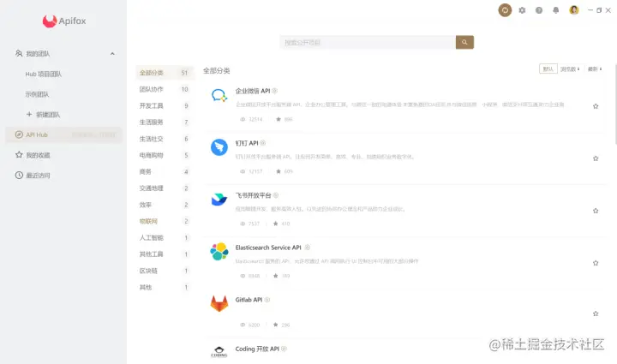Collapse the 我的团队 section chevron
Image resolution: width=617 pixels, height=364 pixels.
[x=112, y=54]
